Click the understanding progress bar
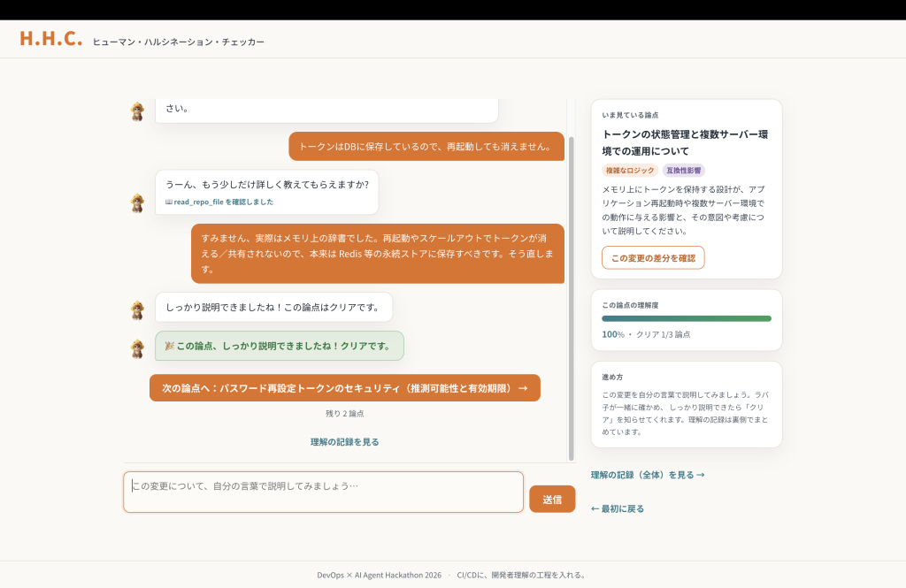The image size is (906, 588). (x=687, y=319)
